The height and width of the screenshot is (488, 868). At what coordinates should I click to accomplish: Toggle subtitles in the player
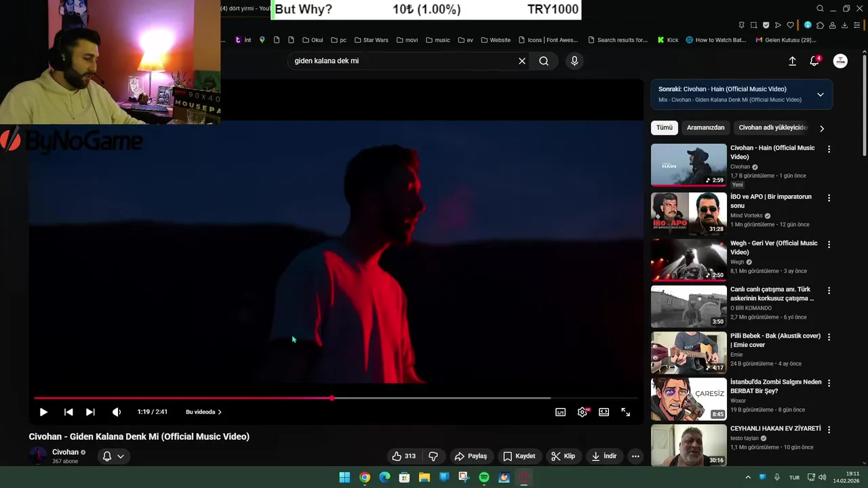pyautogui.click(x=561, y=412)
